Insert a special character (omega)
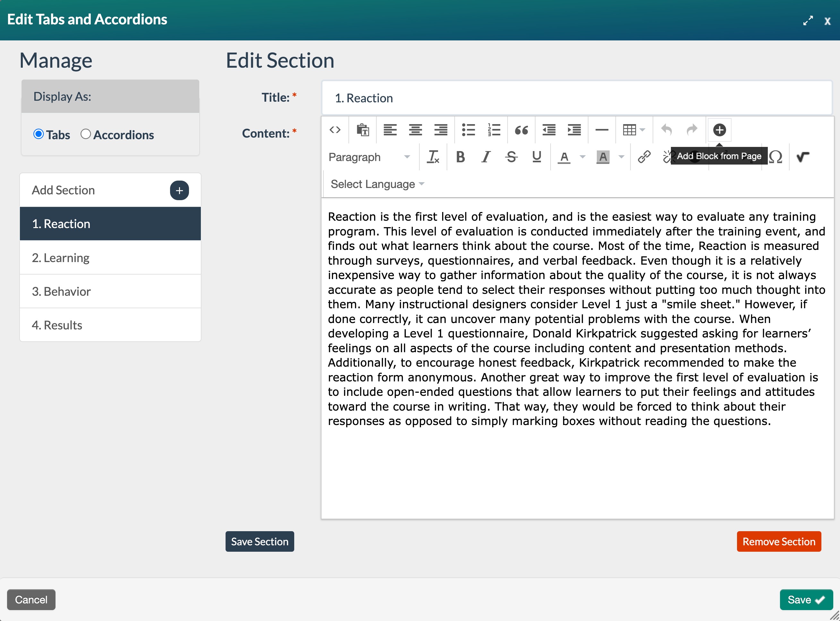 point(775,157)
